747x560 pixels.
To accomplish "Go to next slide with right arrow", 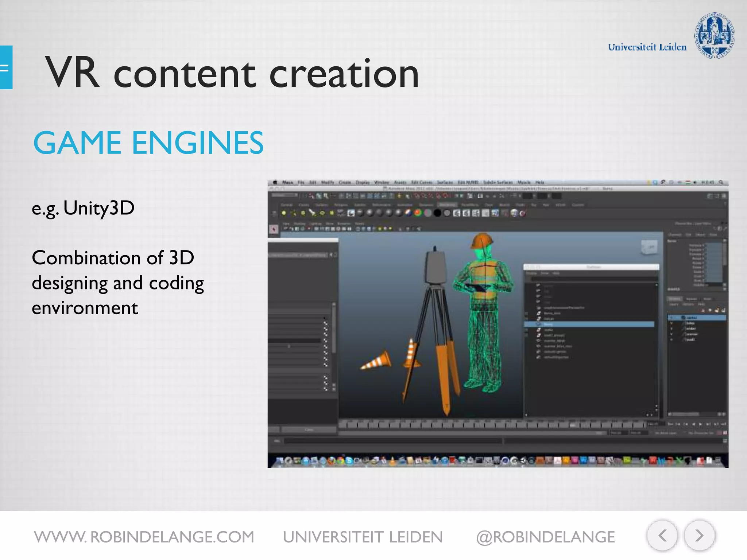I will click(x=699, y=536).
